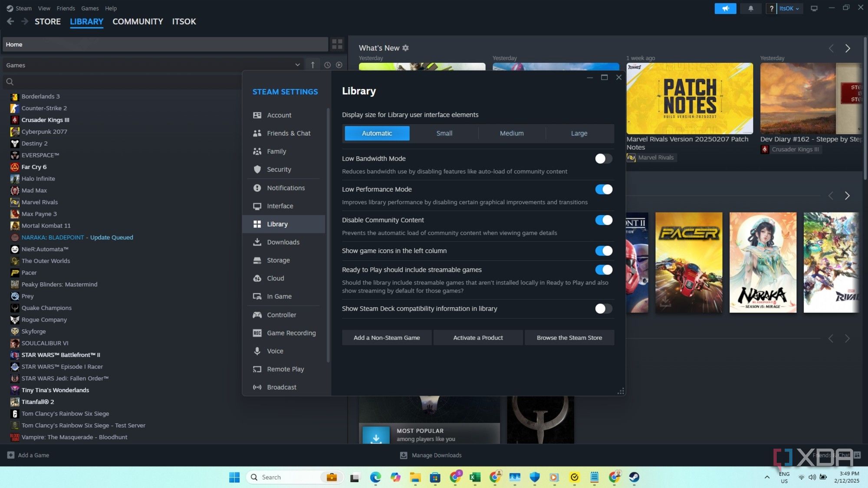The image size is (868, 488).
Task: Open the Pacer game cover thumbnail
Action: coord(689,262)
